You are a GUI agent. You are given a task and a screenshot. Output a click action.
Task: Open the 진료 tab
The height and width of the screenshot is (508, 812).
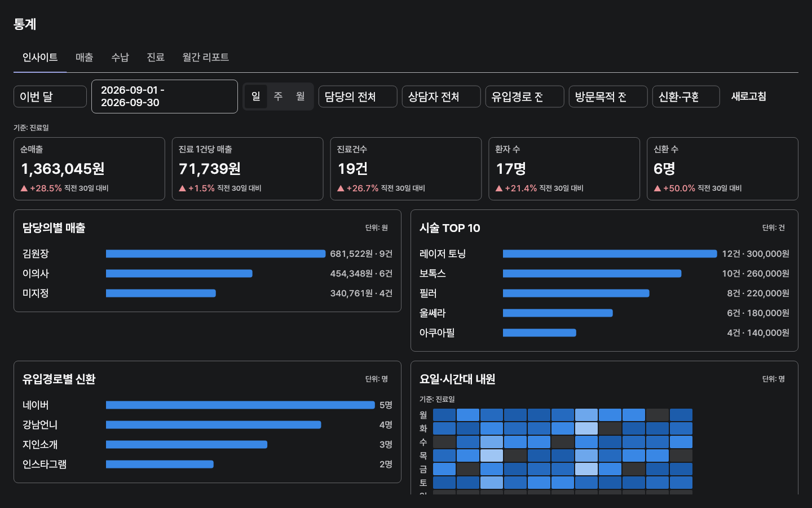click(x=156, y=58)
